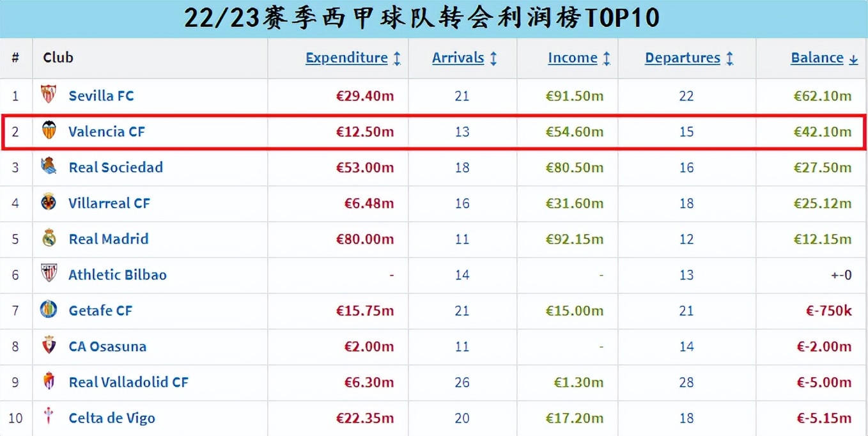The height and width of the screenshot is (436, 868).
Task: Click the Valencia CF bat crest icon
Action: (x=49, y=130)
